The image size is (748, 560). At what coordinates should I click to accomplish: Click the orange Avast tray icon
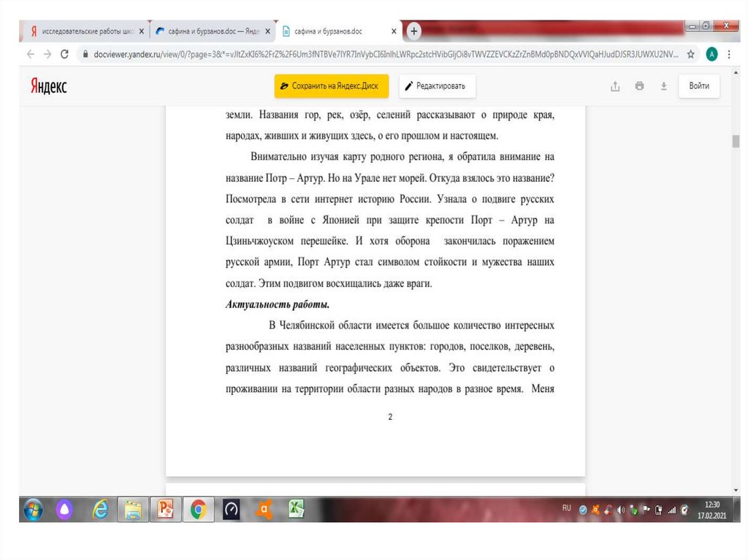pos(595,510)
